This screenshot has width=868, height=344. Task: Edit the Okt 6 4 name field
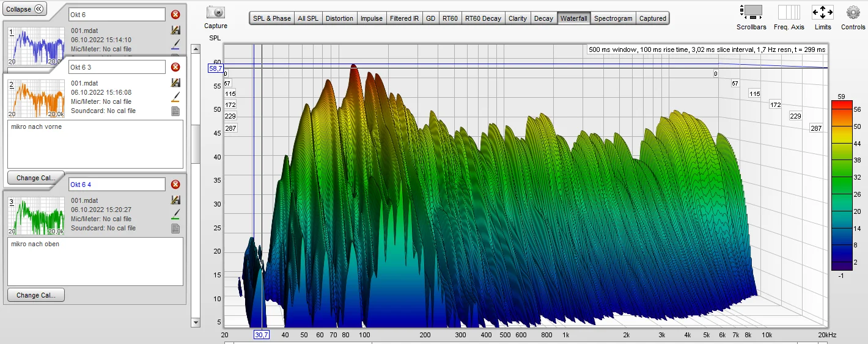(117, 185)
